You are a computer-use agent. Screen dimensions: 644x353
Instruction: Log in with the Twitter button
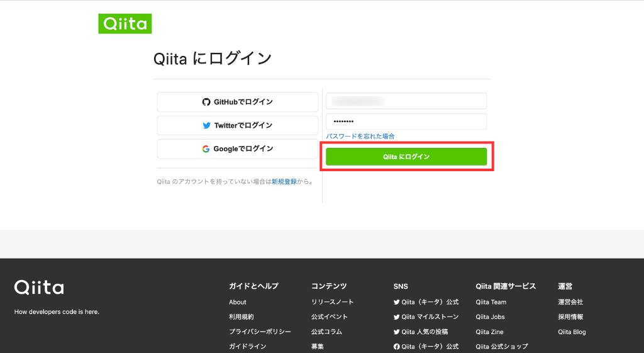coord(237,125)
